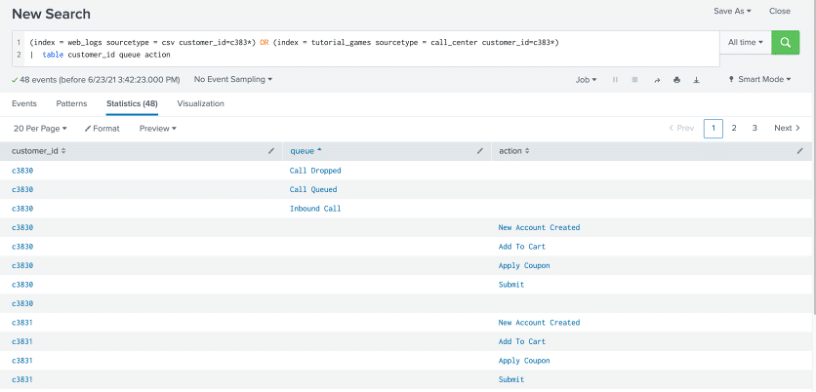Click Submit in c3831 row
The image size is (816, 392).
coord(511,380)
